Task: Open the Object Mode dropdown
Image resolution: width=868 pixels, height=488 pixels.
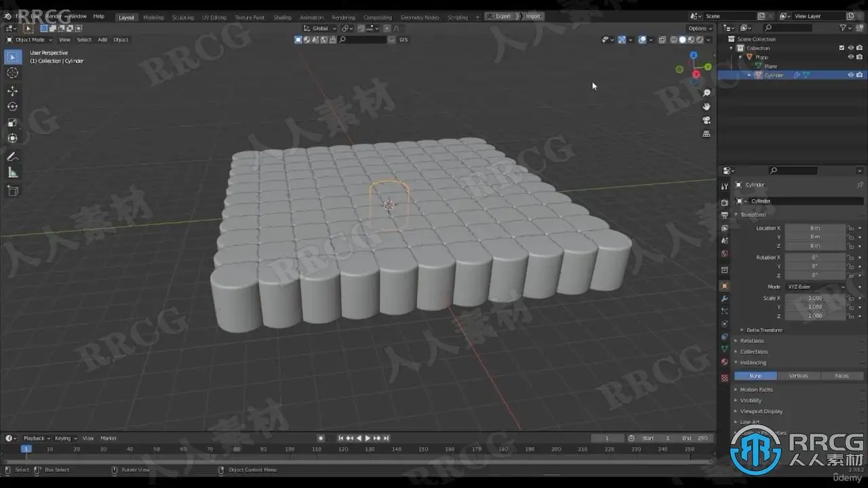Action: point(29,39)
